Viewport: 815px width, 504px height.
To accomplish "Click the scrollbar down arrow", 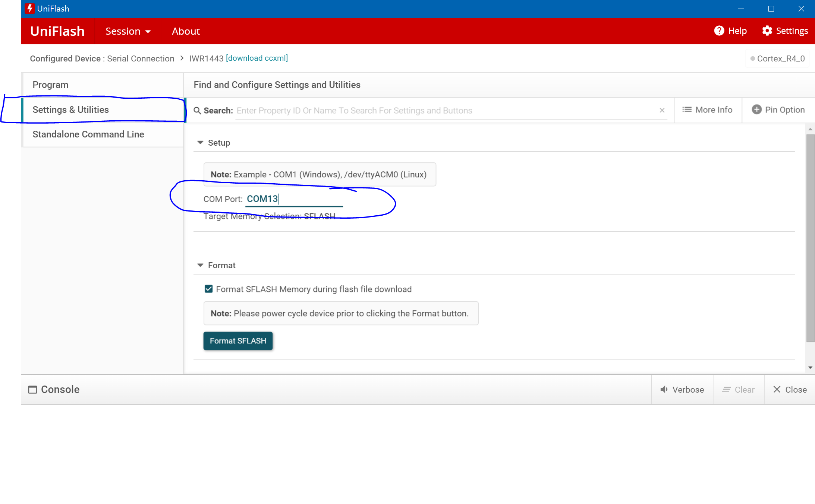I will pyautogui.click(x=810, y=368).
